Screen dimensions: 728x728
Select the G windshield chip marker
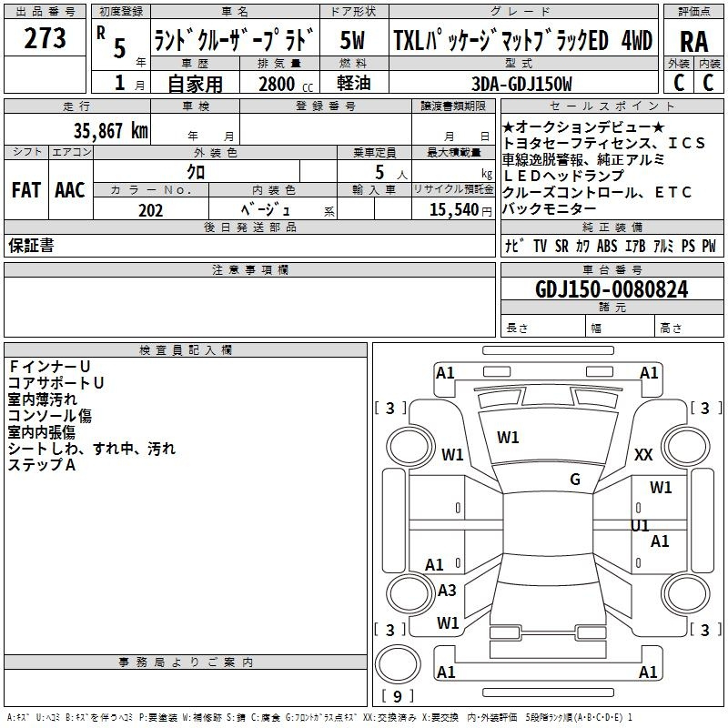[x=574, y=480]
